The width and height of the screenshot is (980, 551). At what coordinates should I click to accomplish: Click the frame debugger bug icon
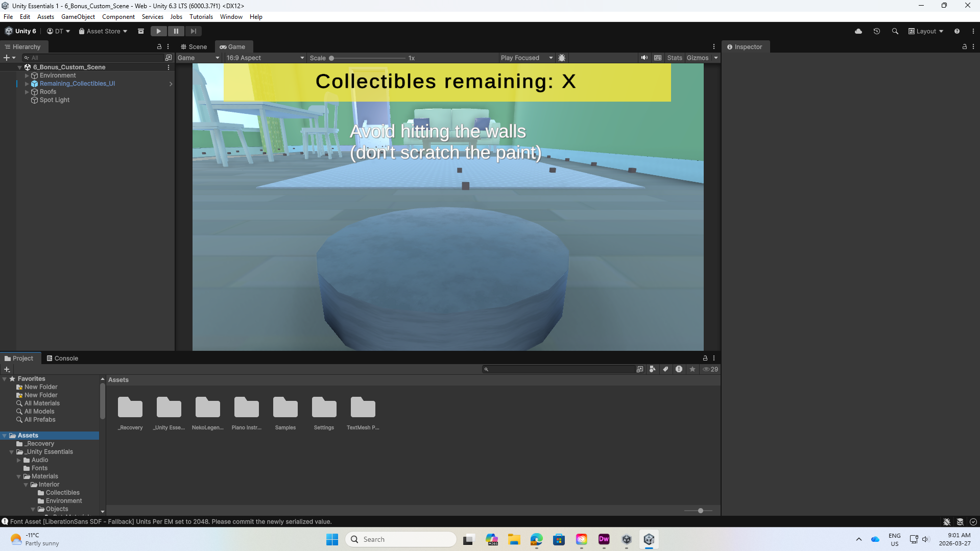(562, 58)
